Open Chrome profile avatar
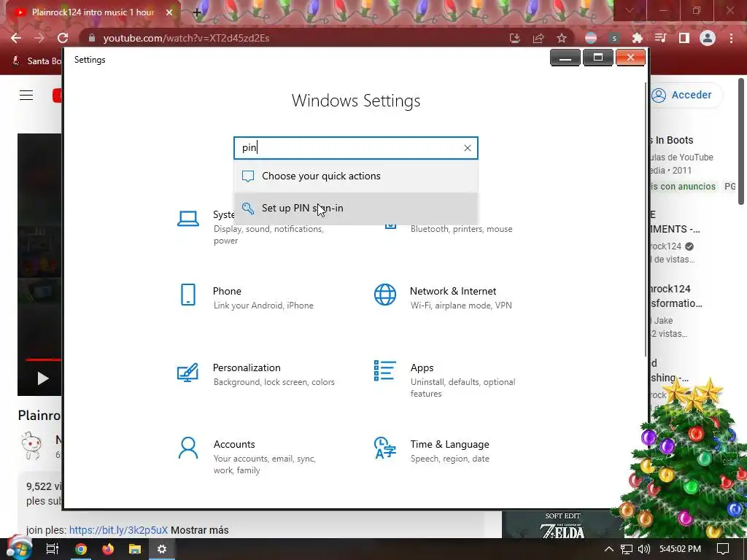Viewport: 747px width, 560px height. [708, 38]
